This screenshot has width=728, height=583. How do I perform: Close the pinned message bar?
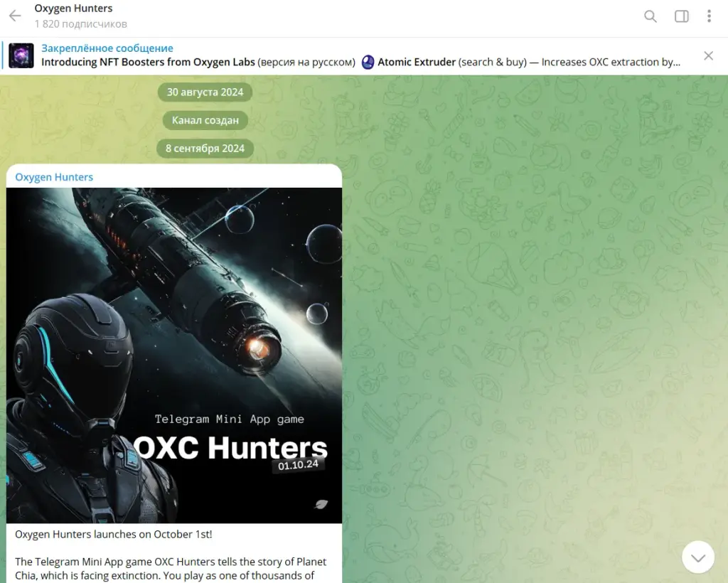[x=708, y=55]
